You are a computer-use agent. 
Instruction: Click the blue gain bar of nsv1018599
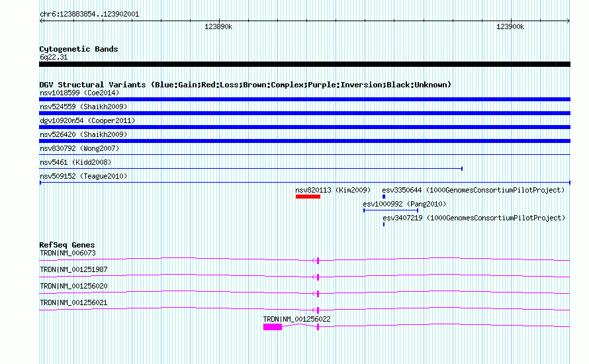(304, 99)
